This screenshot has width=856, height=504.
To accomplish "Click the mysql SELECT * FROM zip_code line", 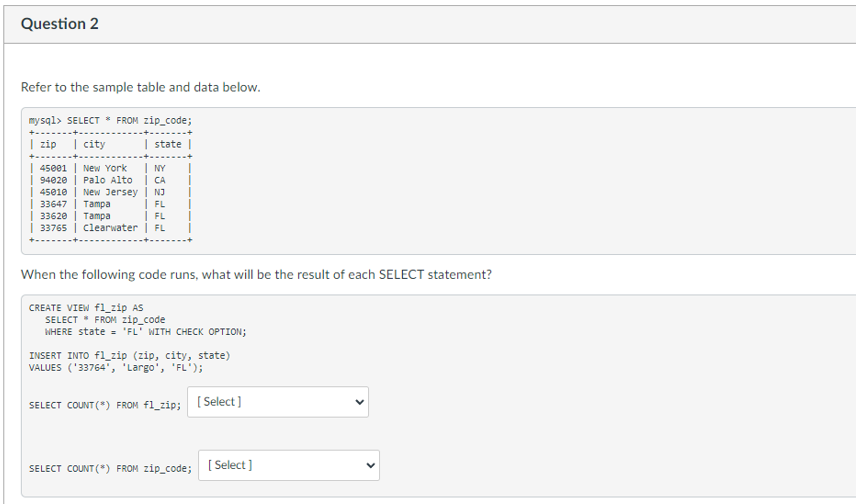I will [x=110, y=120].
